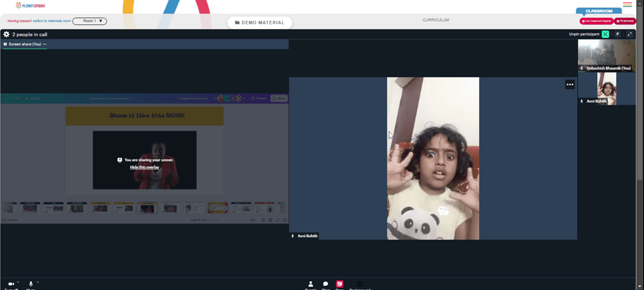Click the Avni Rohith name label on main video

[x=307, y=237]
